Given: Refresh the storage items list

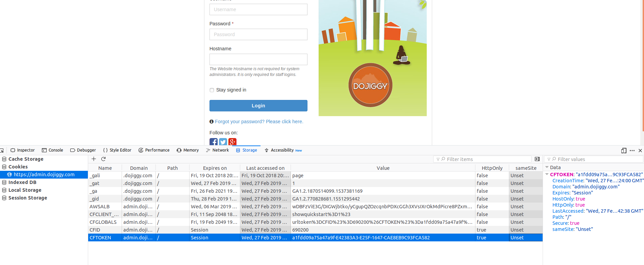Looking at the screenshot, I should [103, 159].
